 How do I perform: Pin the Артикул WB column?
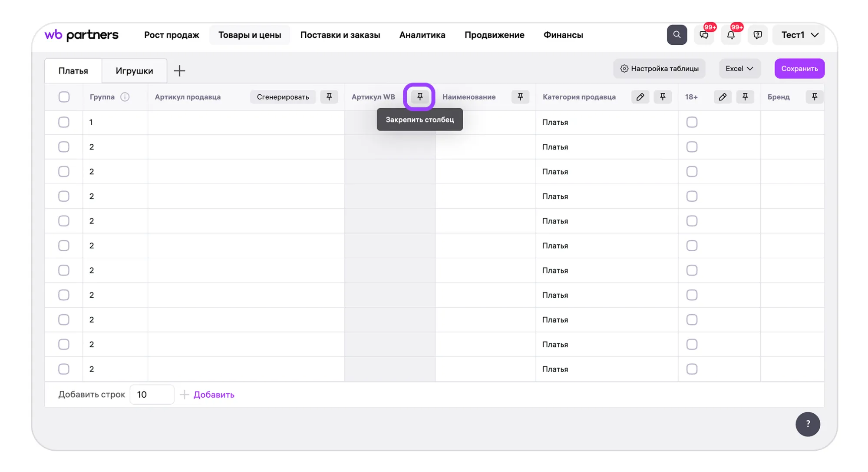click(x=419, y=96)
